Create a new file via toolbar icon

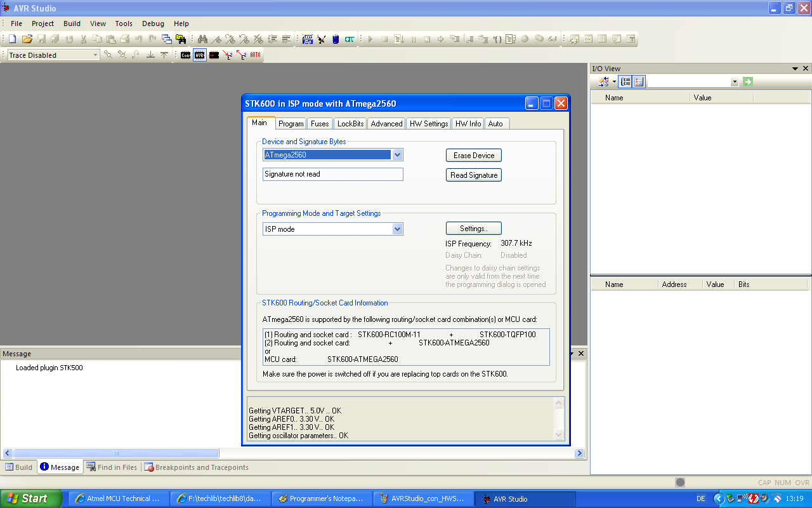(12, 39)
